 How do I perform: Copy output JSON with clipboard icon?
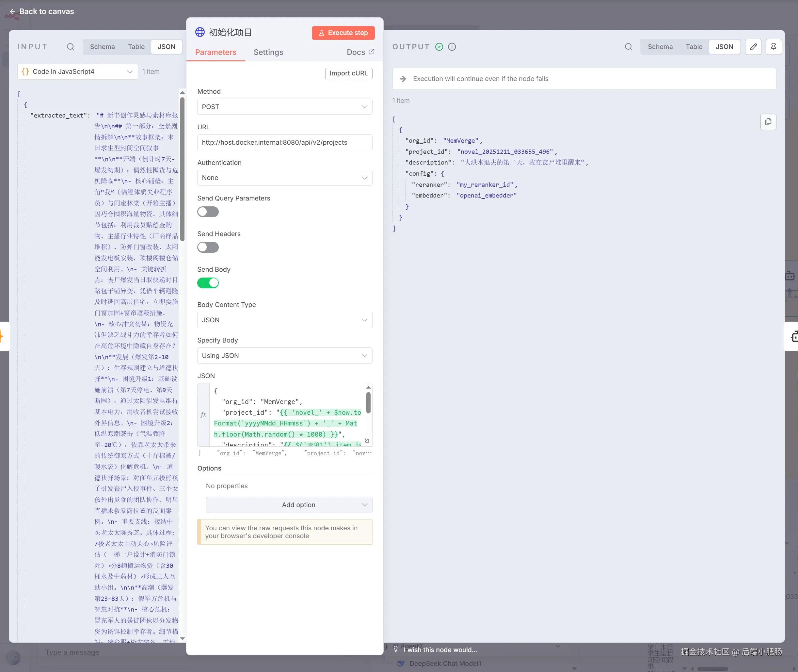768,122
